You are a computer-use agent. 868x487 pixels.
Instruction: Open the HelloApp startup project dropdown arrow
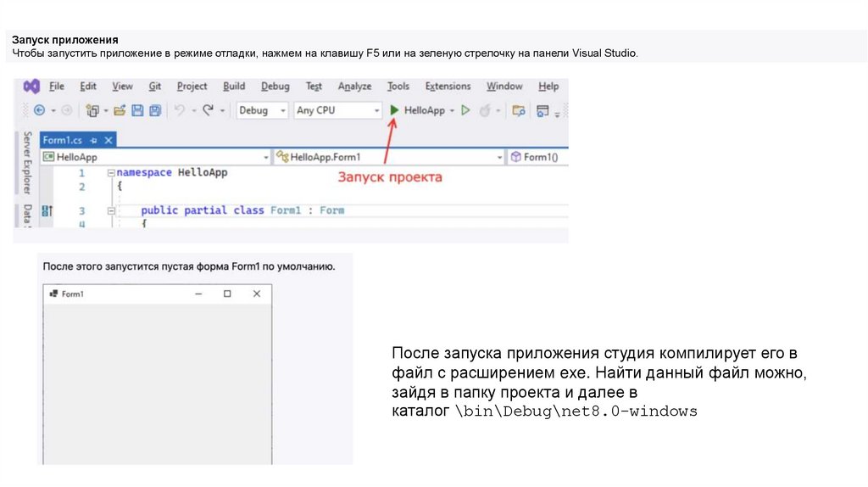pos(452,111)
